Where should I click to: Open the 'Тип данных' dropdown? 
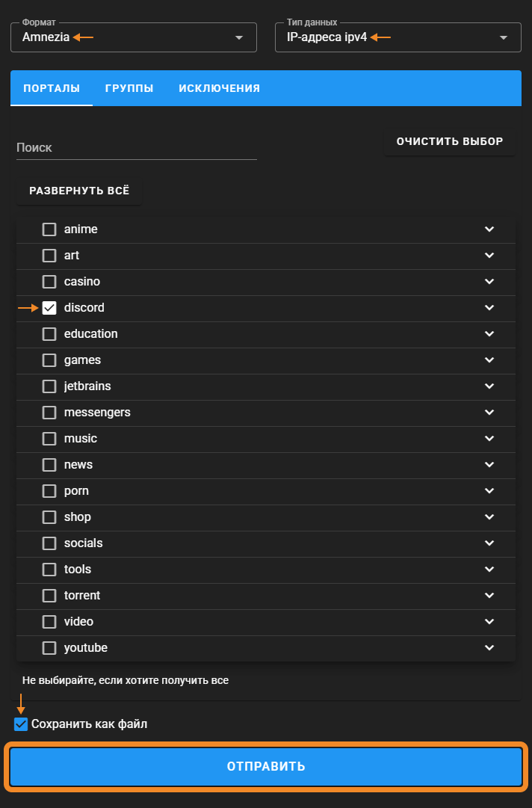(398, 37)
